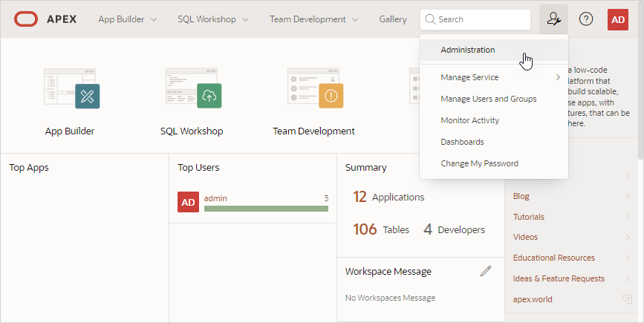Viewport: 644px width, 323px height.
Task: Open the large SQL Workshop icon
Action: click(193, 88)
